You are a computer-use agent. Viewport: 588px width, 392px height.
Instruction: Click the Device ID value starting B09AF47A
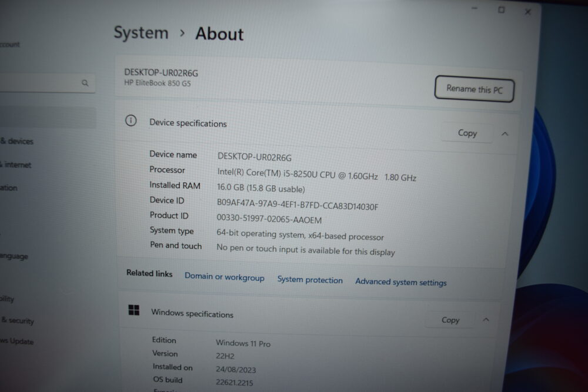click(298, 205)
